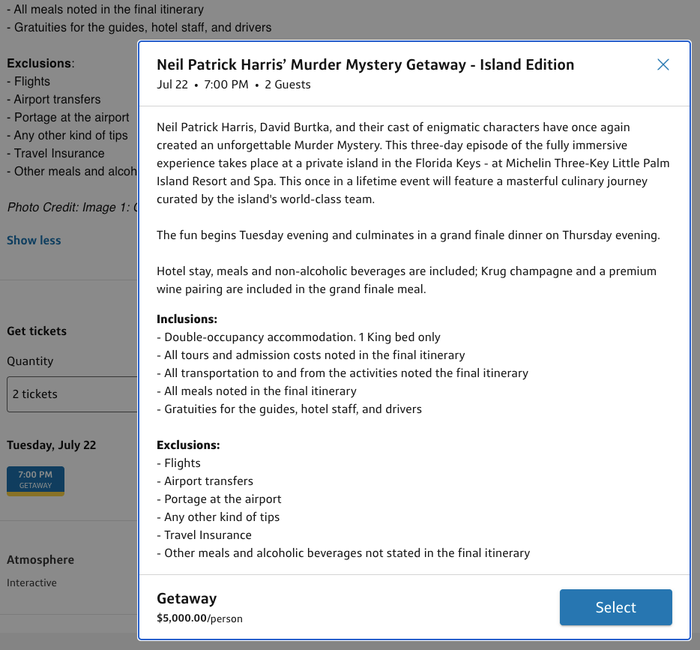
Task: Click the Tuesday, July 22 date heading
Action: coord(51,445)
